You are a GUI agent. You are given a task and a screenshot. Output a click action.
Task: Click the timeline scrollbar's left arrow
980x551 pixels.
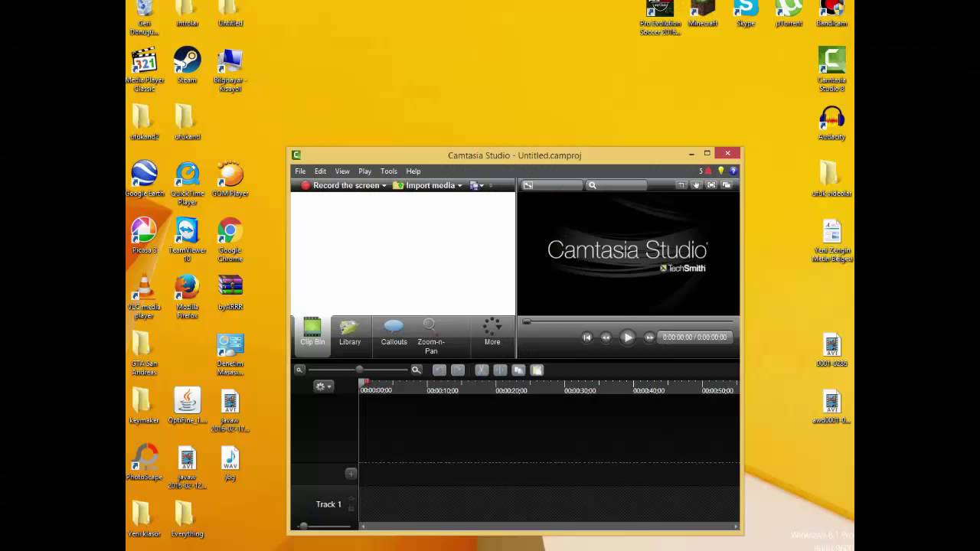coord(364,527)
